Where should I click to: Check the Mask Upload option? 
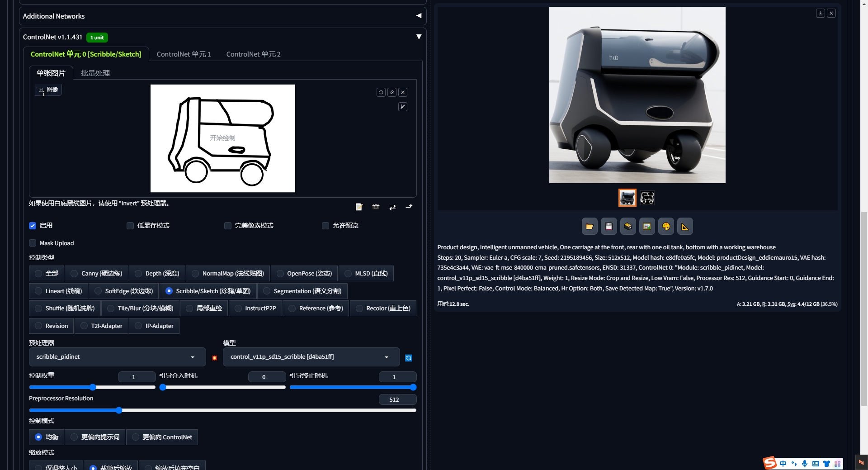pos(32,243)
